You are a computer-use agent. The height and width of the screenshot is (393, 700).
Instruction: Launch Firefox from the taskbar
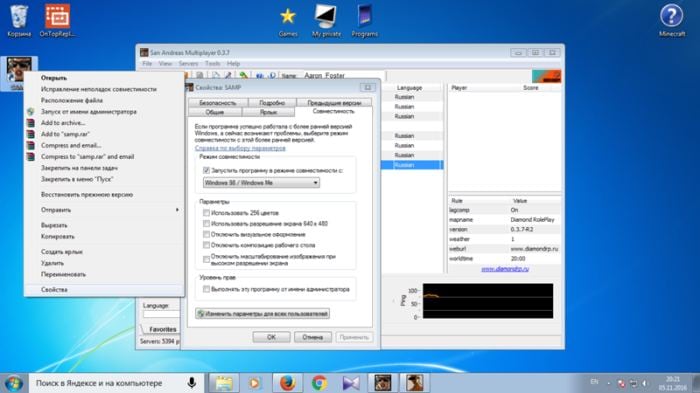coord(288,383)
